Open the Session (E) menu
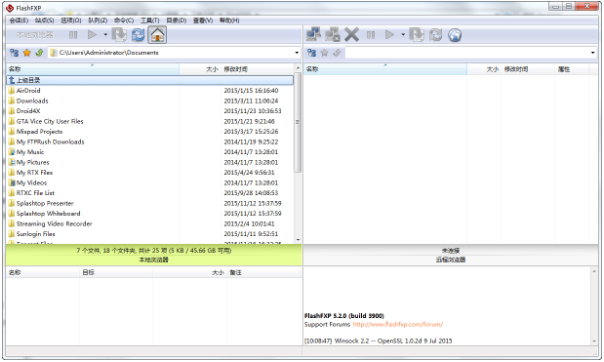This screenshot has width=604, height=362. (18, 20)
